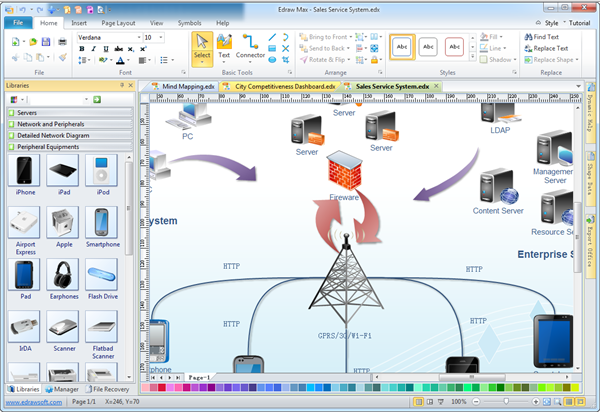Pick the red swatch in color bar
Viewport: 600px width, 412px height.
click(x=162, y=388)
